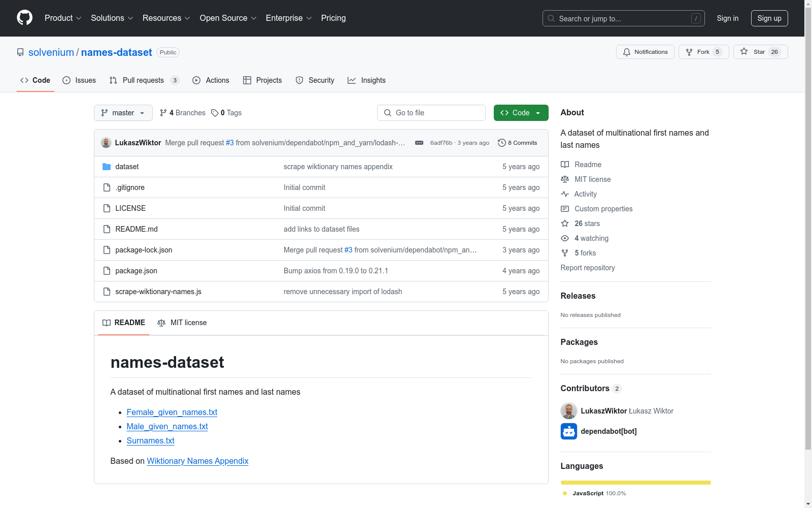Open the Female_given_names.txt link
The image size is (812, 508).
(172, 412)
